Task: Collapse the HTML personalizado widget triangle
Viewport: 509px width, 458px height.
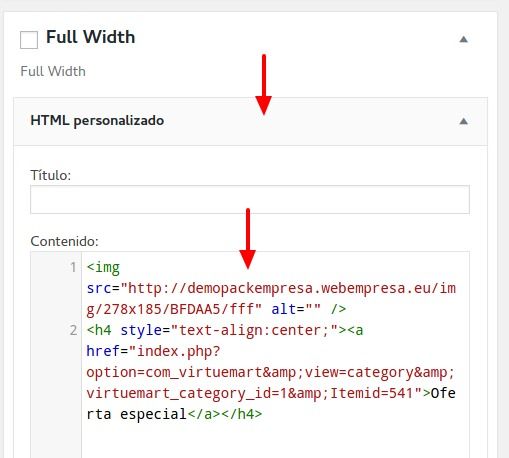Action: point(463,121)
